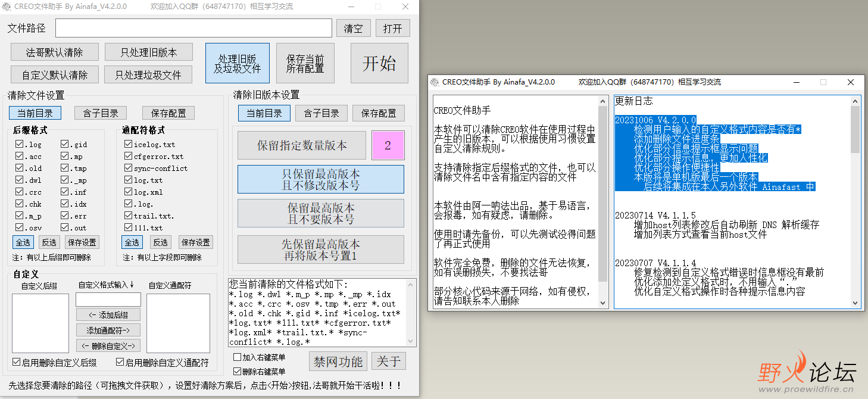Click the 自定义后缀 list box
The width and height of the screenshot is (868, 399).
[x=40, y=323]
